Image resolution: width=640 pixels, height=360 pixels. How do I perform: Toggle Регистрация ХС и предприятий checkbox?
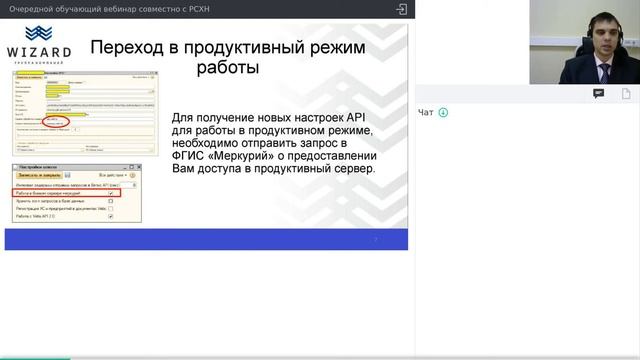tap(111, 209)
